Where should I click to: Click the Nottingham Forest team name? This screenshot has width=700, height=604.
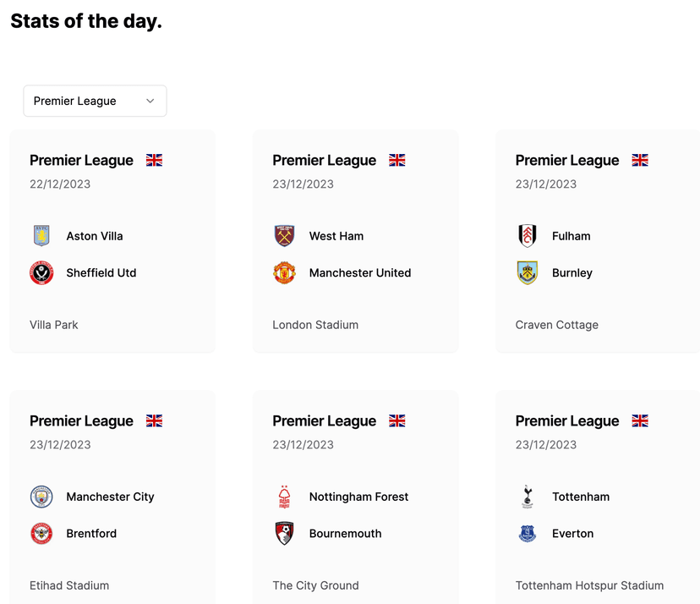pos(358,497)
